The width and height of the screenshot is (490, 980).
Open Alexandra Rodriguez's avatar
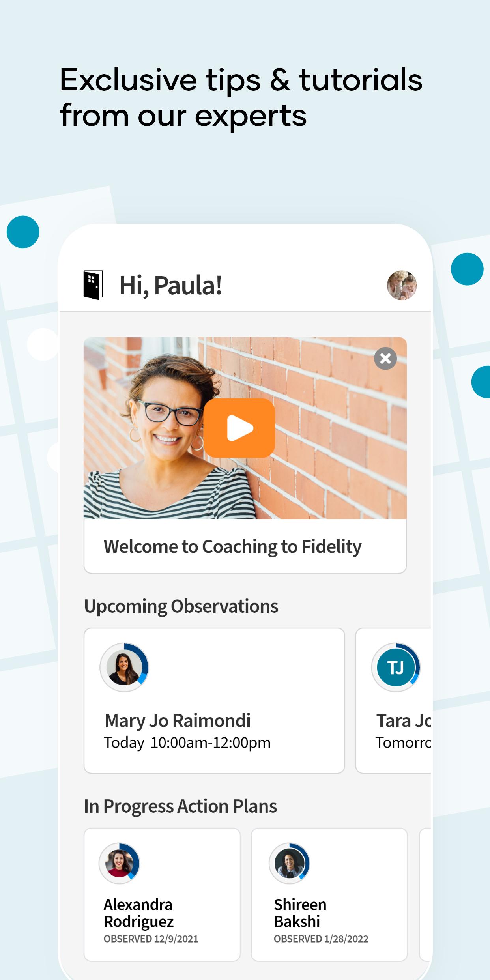(x=119, y=863)
